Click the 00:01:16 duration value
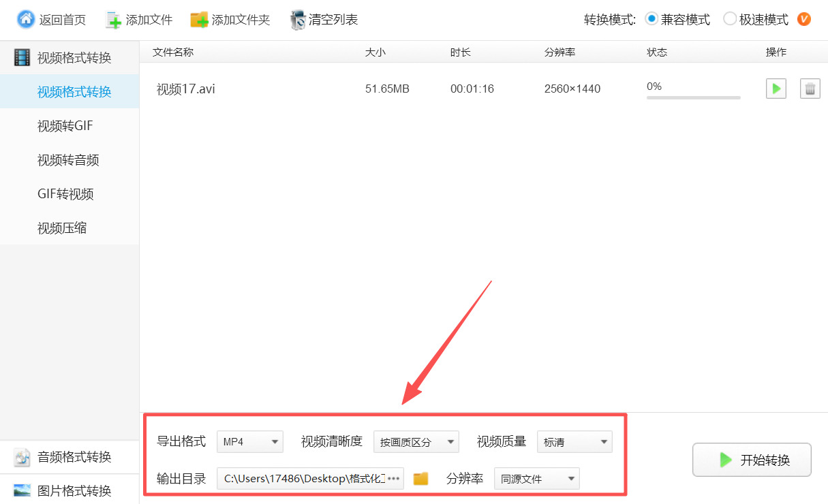The width and height of the screenshot is (828, 504). [472, 89]
